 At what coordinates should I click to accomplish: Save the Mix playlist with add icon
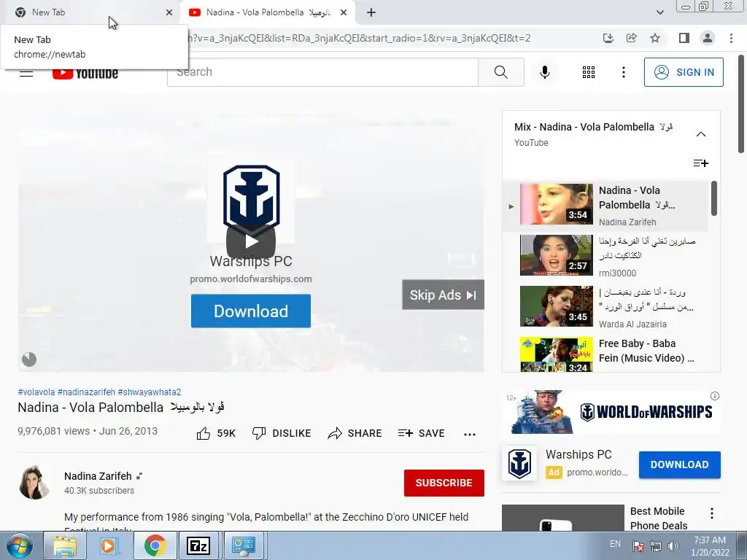(x=701, y=163)
